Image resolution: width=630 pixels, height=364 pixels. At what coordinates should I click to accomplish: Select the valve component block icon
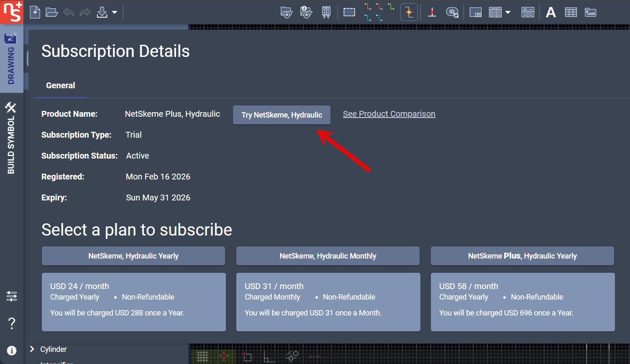(326, 13)
